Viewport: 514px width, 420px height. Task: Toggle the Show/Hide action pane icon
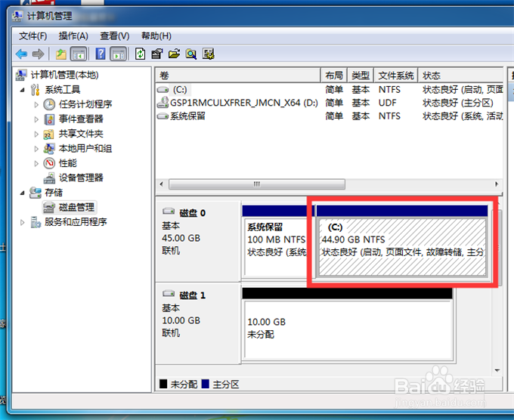pos(119,54)
